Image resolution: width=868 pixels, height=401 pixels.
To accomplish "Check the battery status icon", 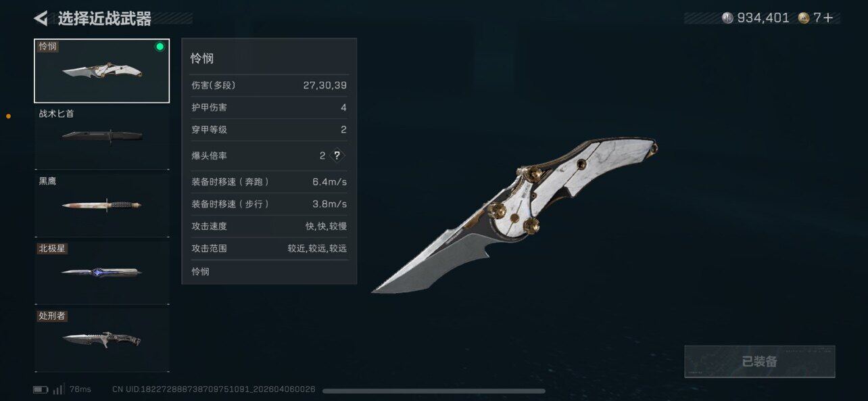I will (41, 390).
